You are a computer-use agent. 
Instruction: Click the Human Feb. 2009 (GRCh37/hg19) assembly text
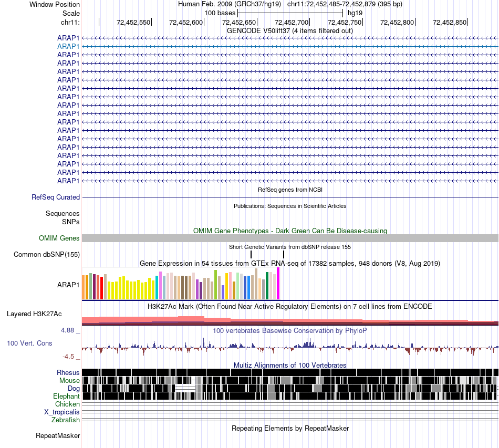pos(229,4)
